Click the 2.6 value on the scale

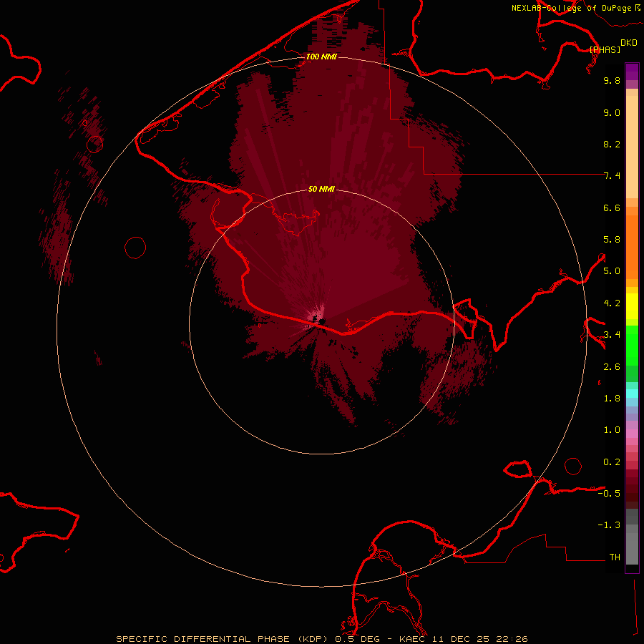pos(612,367)
